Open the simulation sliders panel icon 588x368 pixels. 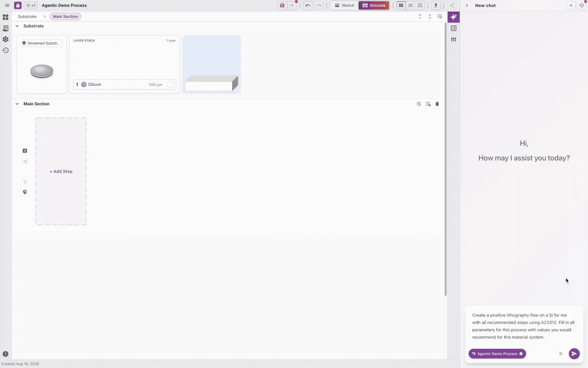click(453, 39)
